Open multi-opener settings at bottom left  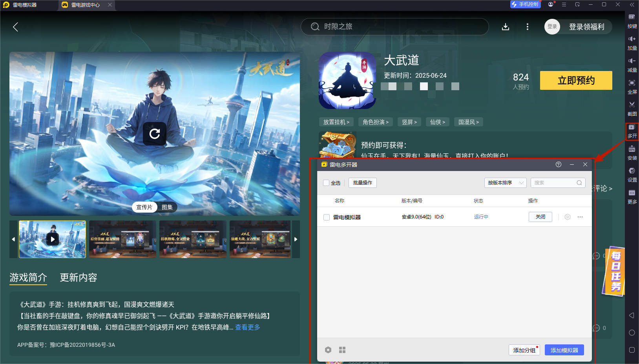(328, 350)
